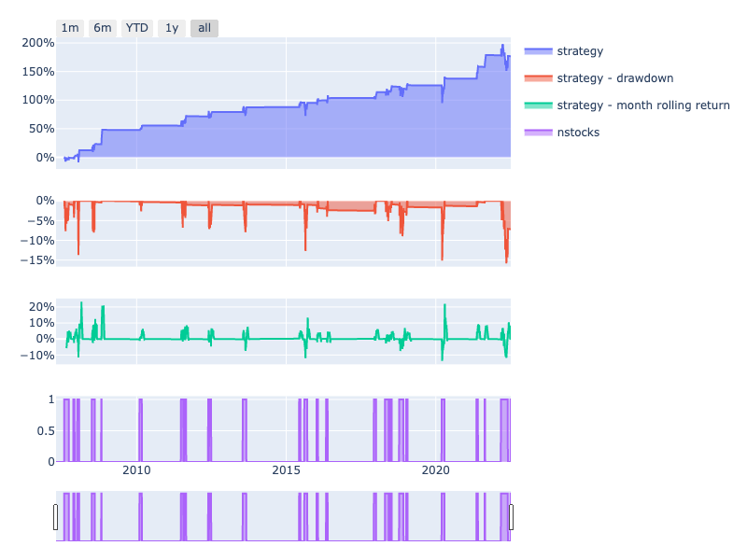Click the 2010 x-axis tick label
This screenshot has width=747, height=560.
click(137, 470)
